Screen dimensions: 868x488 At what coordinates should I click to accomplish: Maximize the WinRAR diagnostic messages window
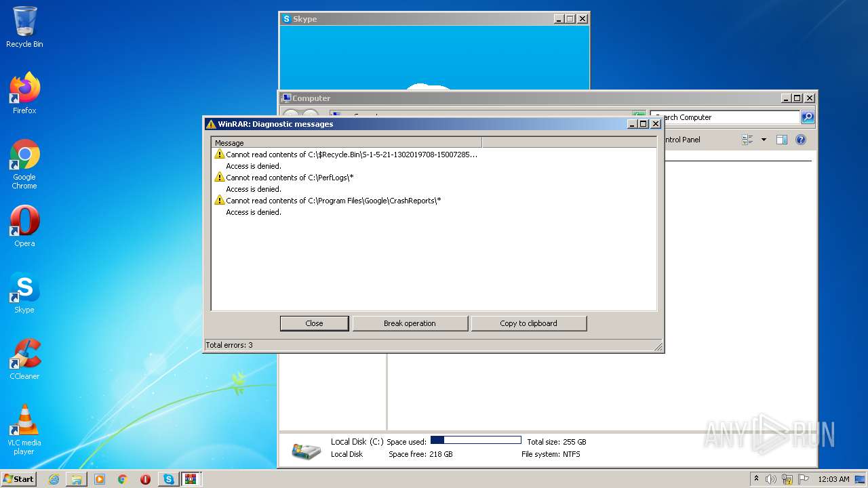[644, 124]
